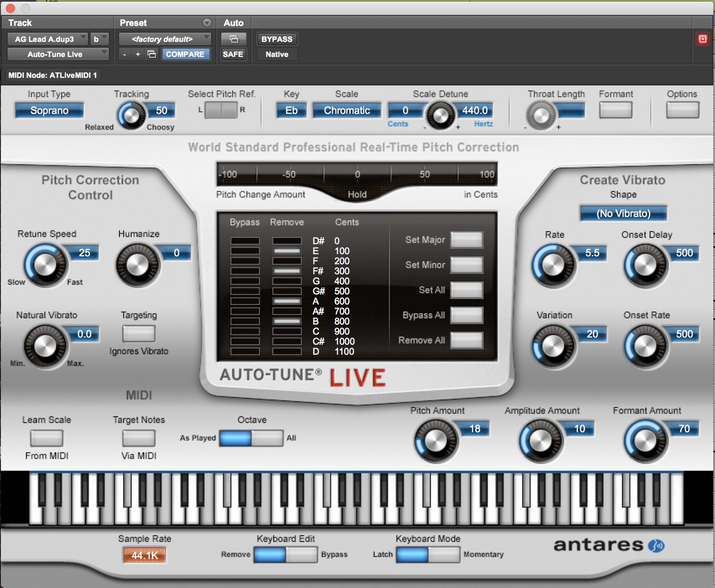Open the factory default preset menu
715x588 pixels.
[x=165, y=39]
